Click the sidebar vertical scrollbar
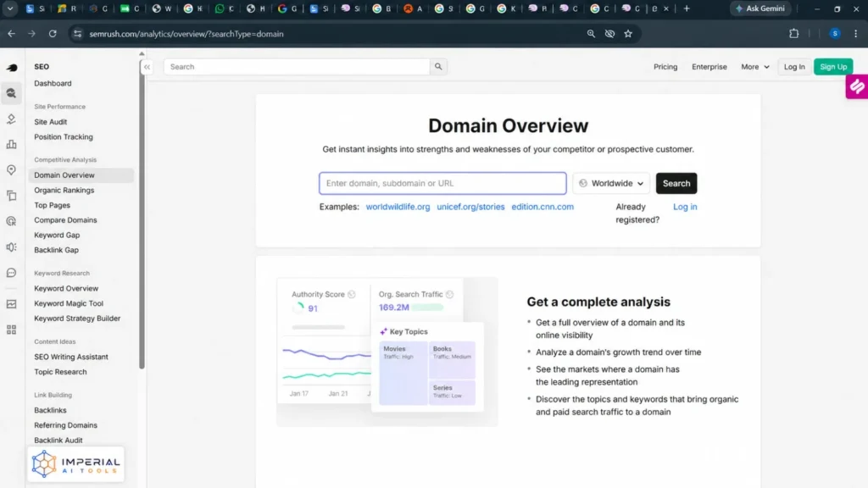The image size is (868, 488). (x=142, y=213)
